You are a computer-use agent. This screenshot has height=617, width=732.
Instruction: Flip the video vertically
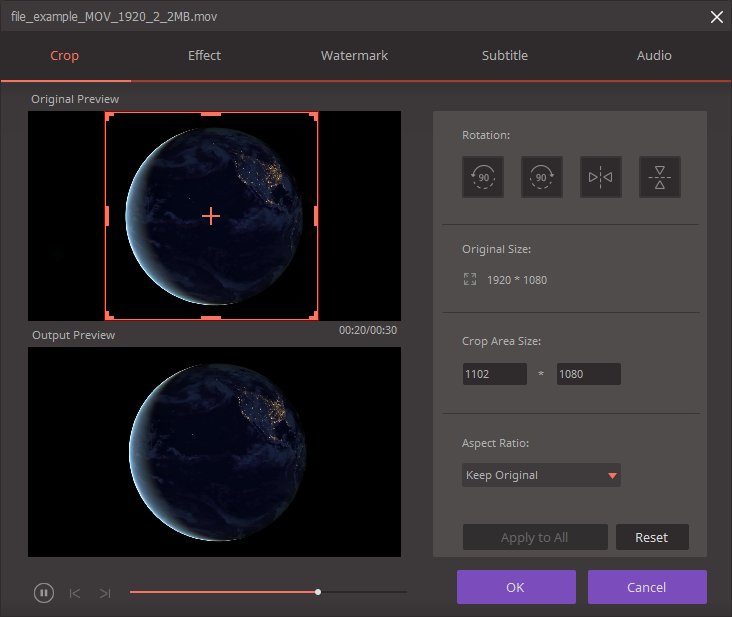[x=659, y=177]
